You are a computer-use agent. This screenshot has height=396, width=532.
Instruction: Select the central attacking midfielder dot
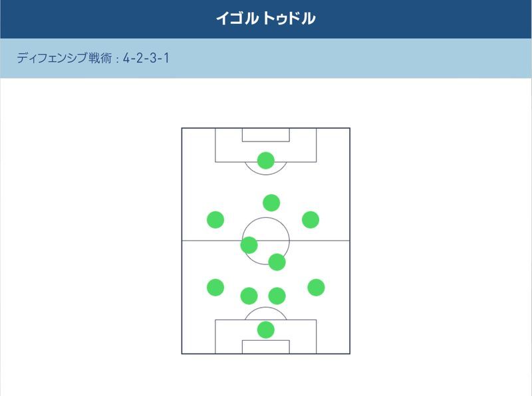pyautogui.click(x=271, y=203)
